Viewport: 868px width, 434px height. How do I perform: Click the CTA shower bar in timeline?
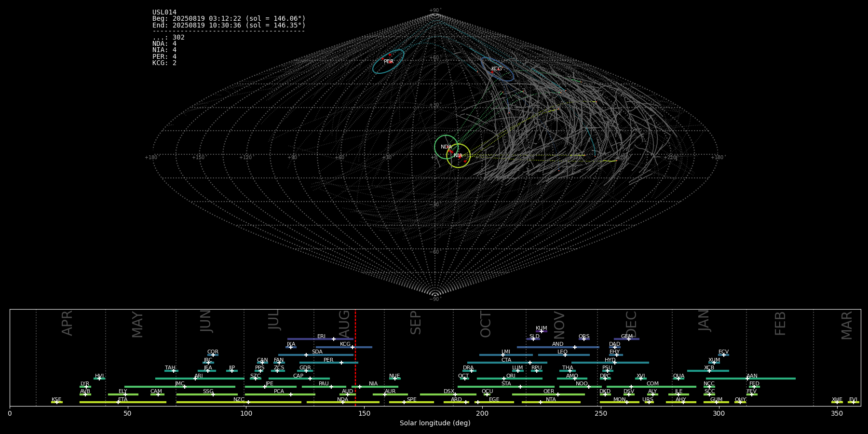507,363
